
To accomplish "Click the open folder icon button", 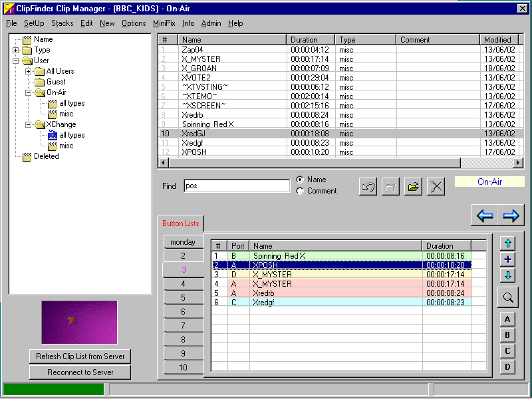I will tap(413, 187).
